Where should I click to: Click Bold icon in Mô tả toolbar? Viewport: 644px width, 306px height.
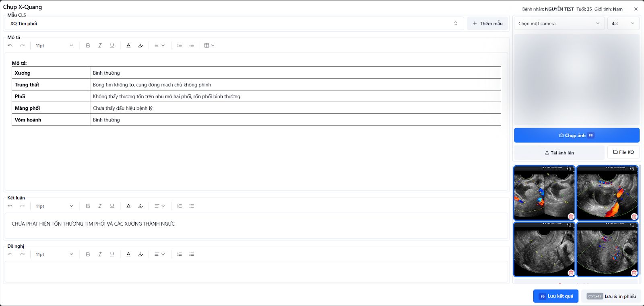[x=88, y=45]
